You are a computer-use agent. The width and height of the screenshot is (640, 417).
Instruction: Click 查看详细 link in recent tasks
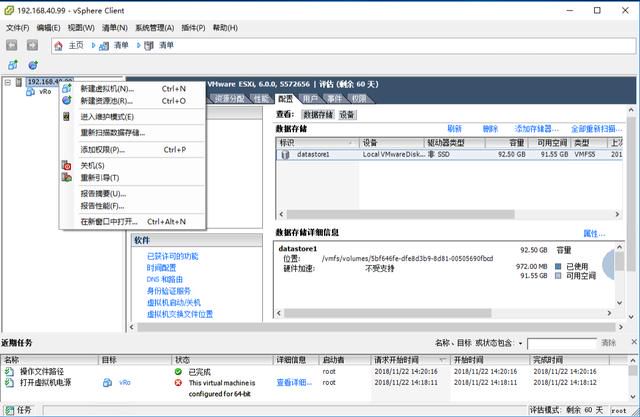coord(294,383)
